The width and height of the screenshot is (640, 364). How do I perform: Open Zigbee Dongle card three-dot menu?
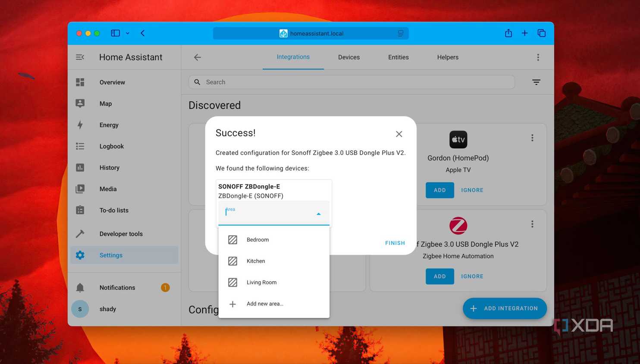click(532, 224)
